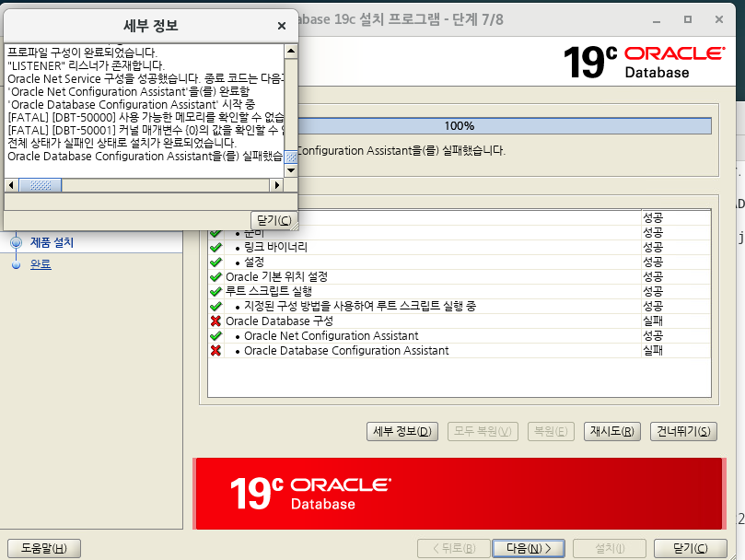The image size is (745, 560).
Task: Click the last log line ending in 실패했습
Action: 146,156
